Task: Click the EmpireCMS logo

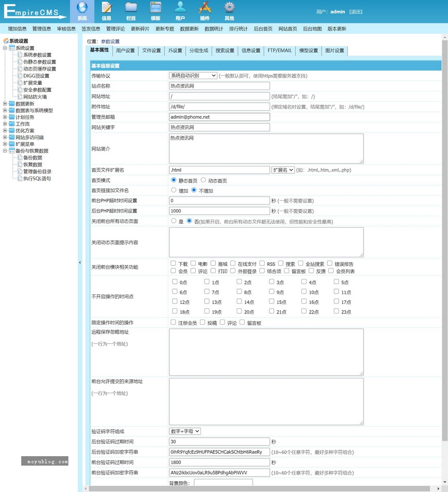Action: 34,11
